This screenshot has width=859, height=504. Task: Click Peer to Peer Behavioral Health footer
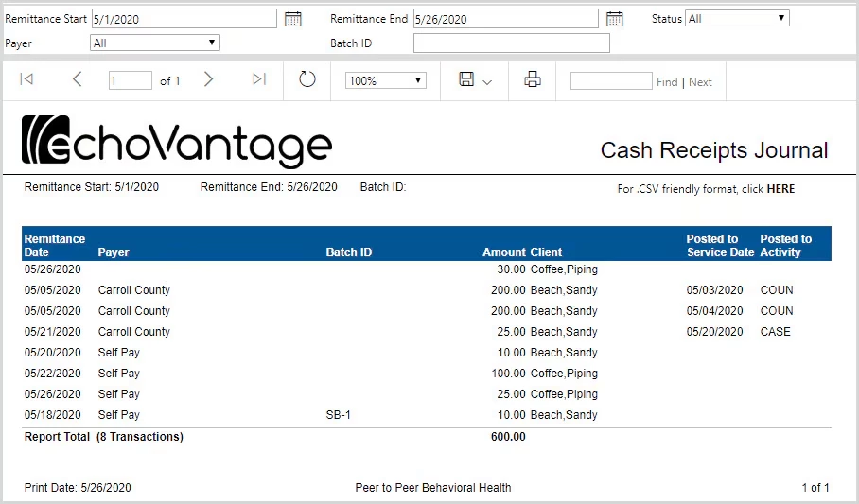point(433,488)
